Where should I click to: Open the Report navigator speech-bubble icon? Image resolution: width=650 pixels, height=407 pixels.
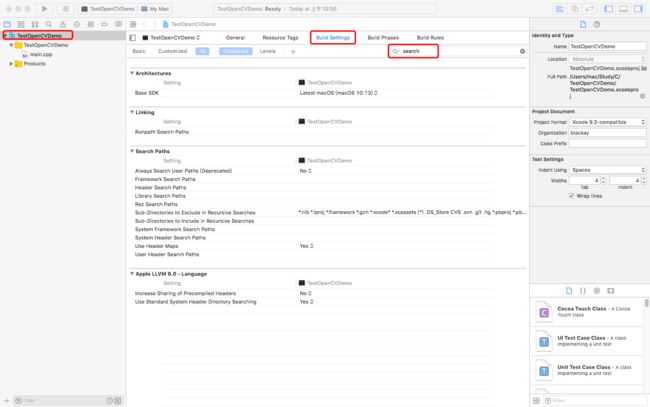coord(119,24)
